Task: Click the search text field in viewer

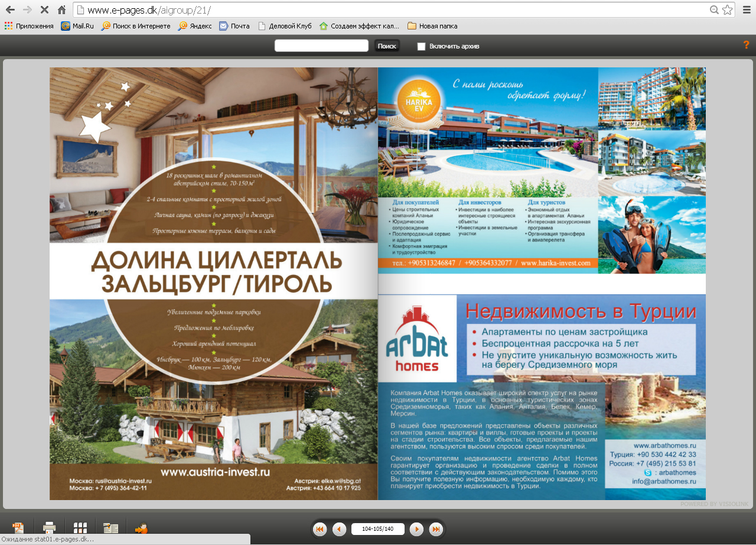Action: [x=322, y=46]
